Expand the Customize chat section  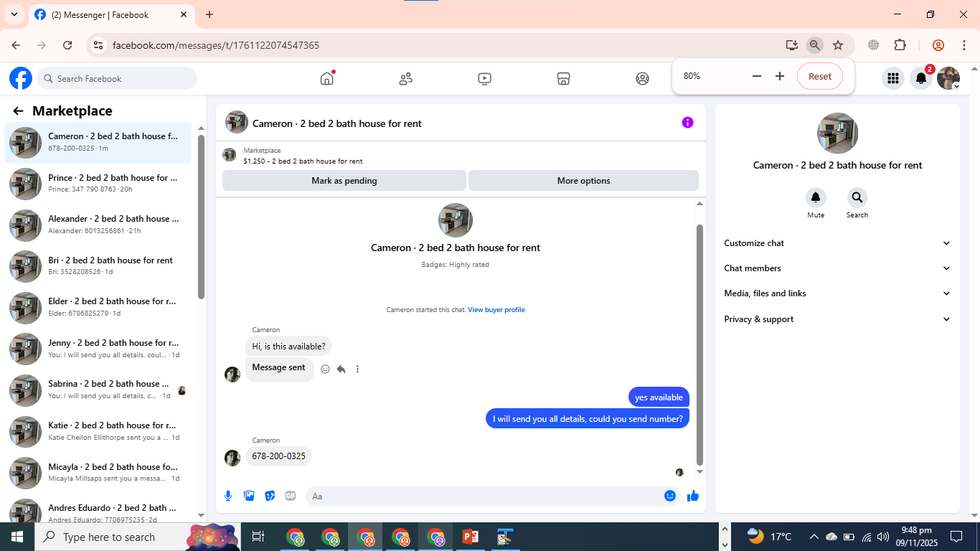coord(837,243)
